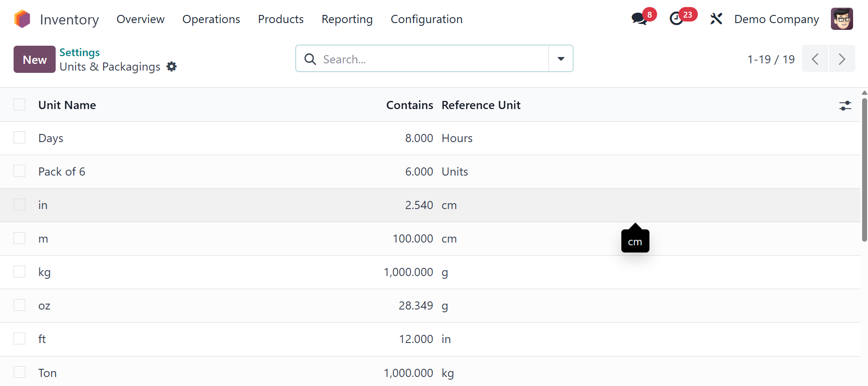Open the Operations menu
The image size is (868, 386).
click(211, 19)
